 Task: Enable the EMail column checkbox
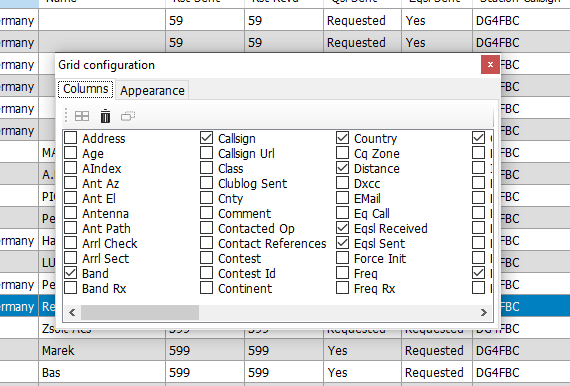342,198
